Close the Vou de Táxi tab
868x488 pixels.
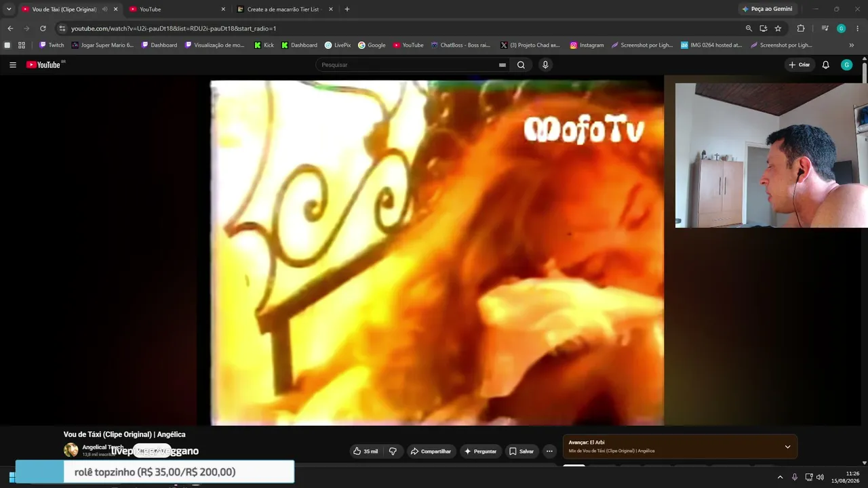[x=115, y=9]
